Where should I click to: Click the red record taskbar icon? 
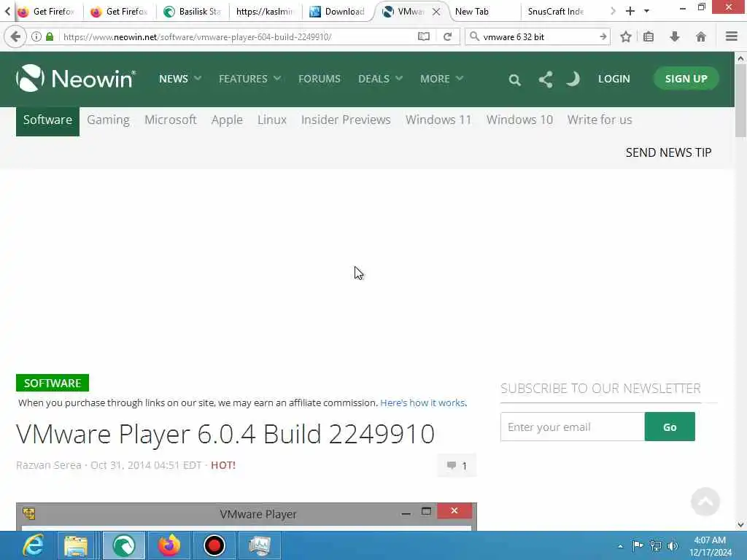tap(214, 545)
